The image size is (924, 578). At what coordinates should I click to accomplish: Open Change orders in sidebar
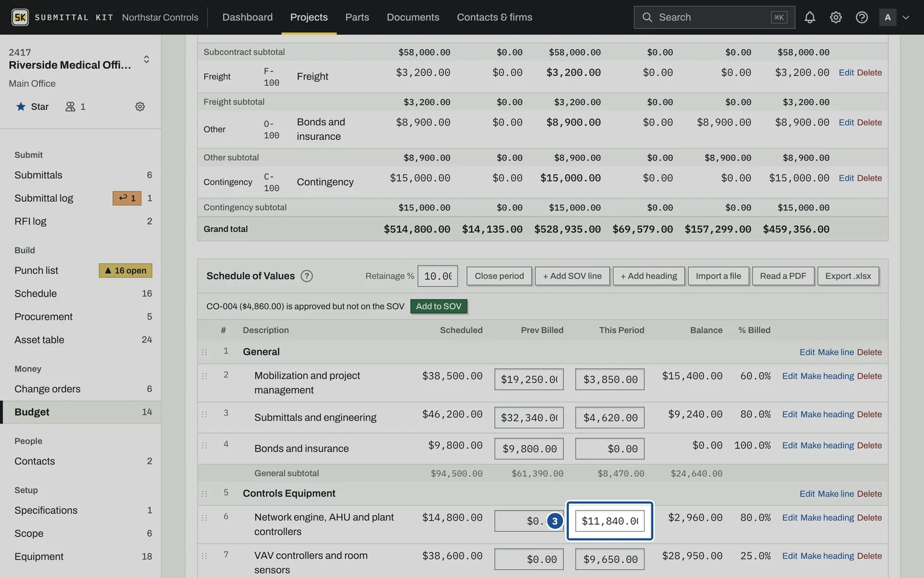[x=81, y=389]
